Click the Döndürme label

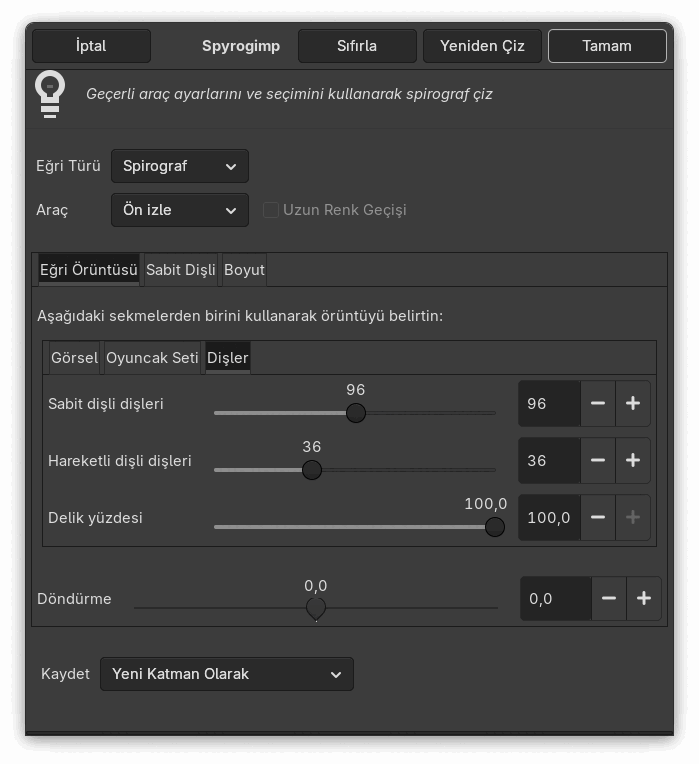74,599
